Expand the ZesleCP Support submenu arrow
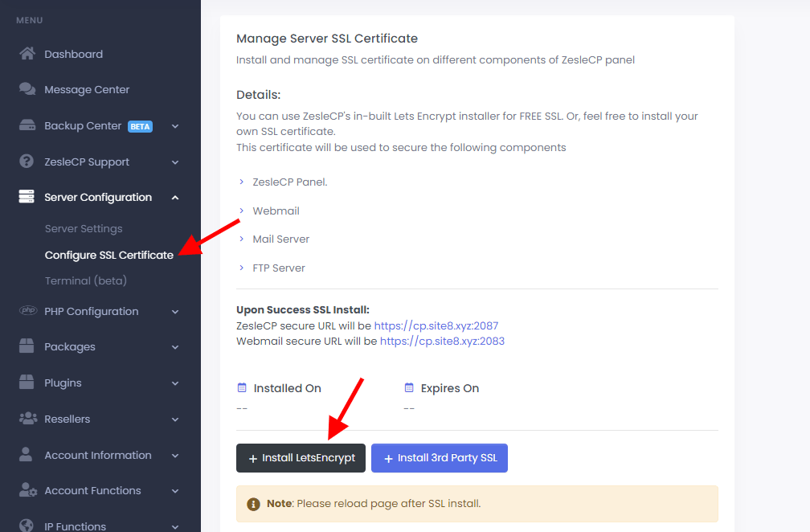Viewport: 810px width, 532px height. (175, 162)
